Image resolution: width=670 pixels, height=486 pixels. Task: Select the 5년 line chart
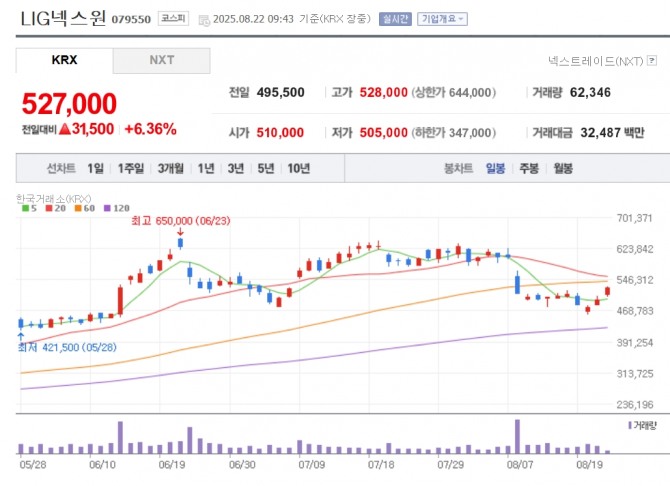coord(266,168)
